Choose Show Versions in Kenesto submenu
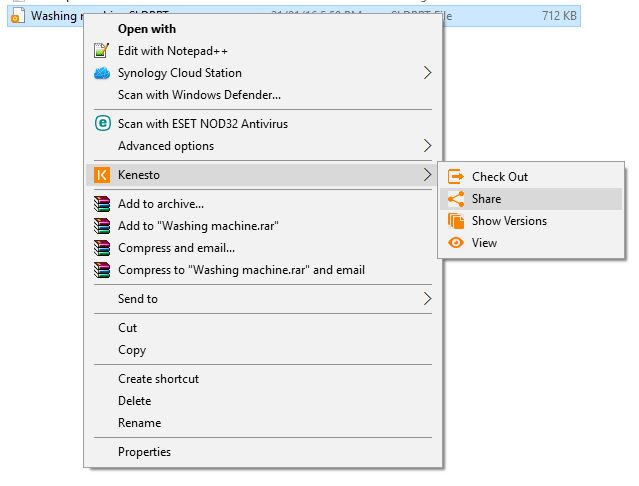 (x=531, y=221)
